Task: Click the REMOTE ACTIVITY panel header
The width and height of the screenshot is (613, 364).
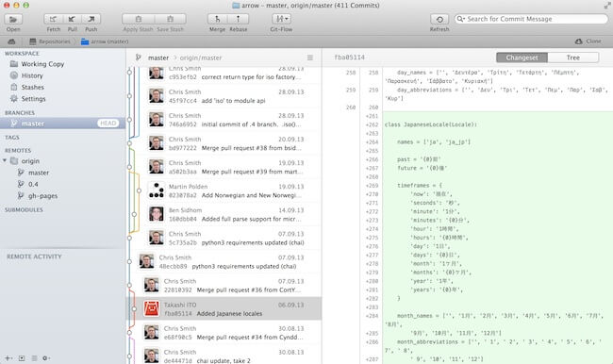Action: click(34, 256)
